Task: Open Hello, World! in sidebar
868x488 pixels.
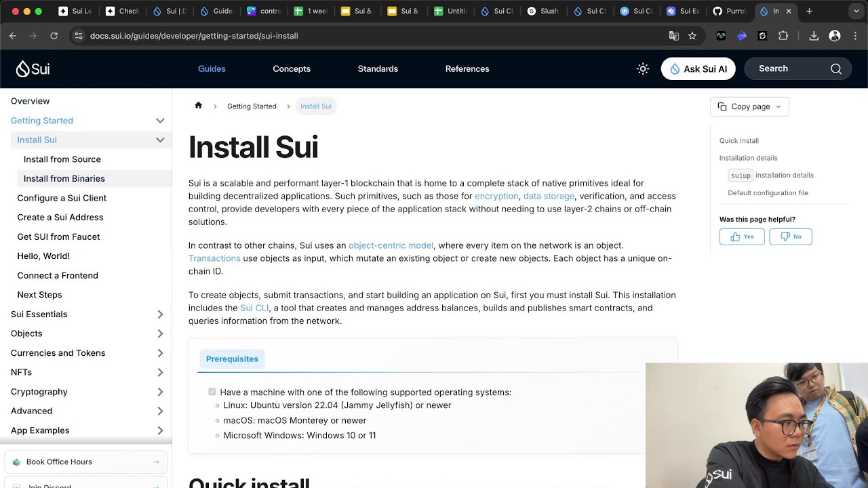Action: (x=43, y=256)
